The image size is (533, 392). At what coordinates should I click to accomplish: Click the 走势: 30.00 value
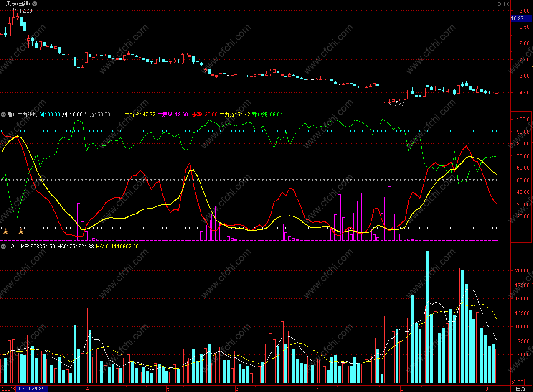[x=205, y=114]
